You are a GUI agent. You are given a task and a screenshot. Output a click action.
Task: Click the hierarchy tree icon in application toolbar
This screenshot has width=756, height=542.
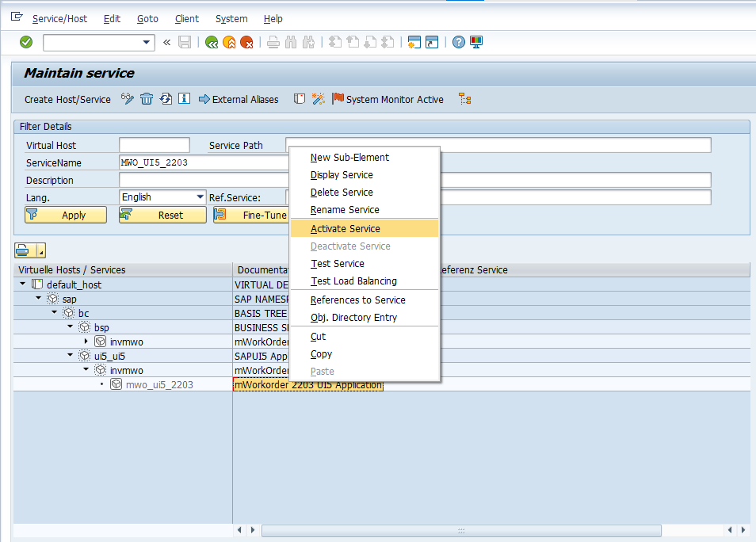click(x=465, y=99)
